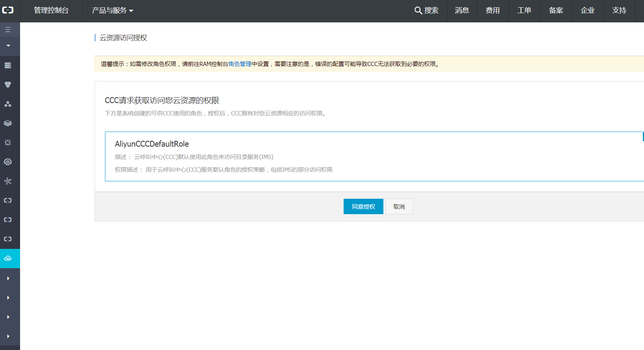Click the 权限描述 line of the role card
The height and width of the screenshot is (350, 644).
(x=224, y=170)
